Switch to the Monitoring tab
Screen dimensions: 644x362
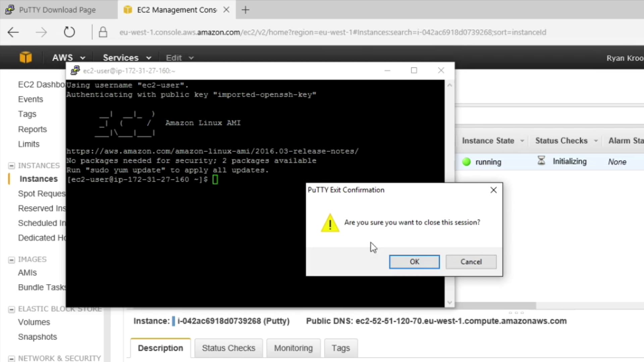293,348
